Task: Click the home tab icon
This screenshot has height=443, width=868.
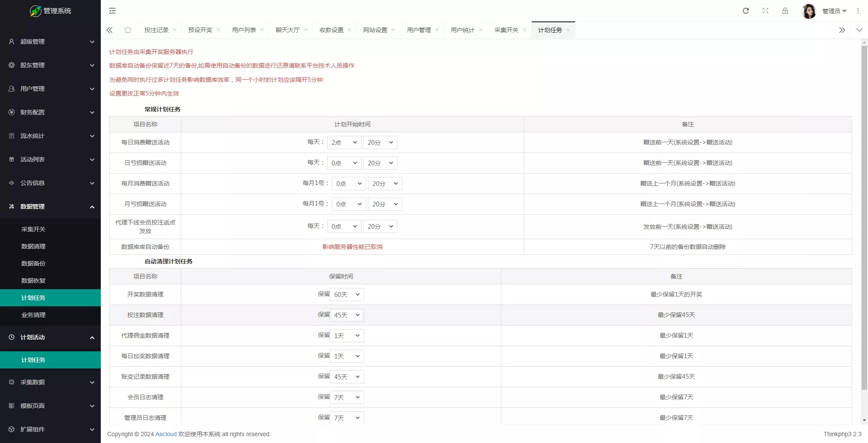Action: pyautogui.click(x=127, y=30)
